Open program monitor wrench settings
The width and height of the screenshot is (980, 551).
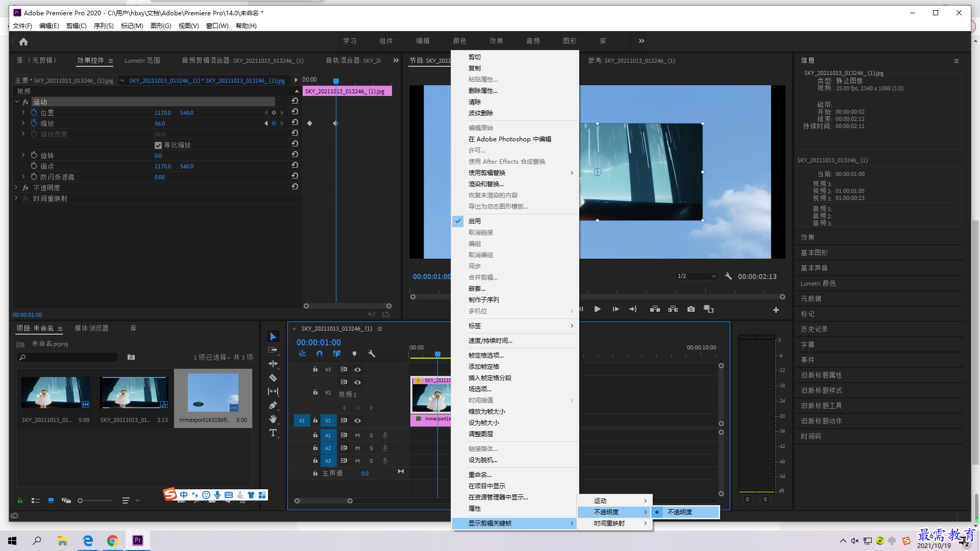[728, 276]
